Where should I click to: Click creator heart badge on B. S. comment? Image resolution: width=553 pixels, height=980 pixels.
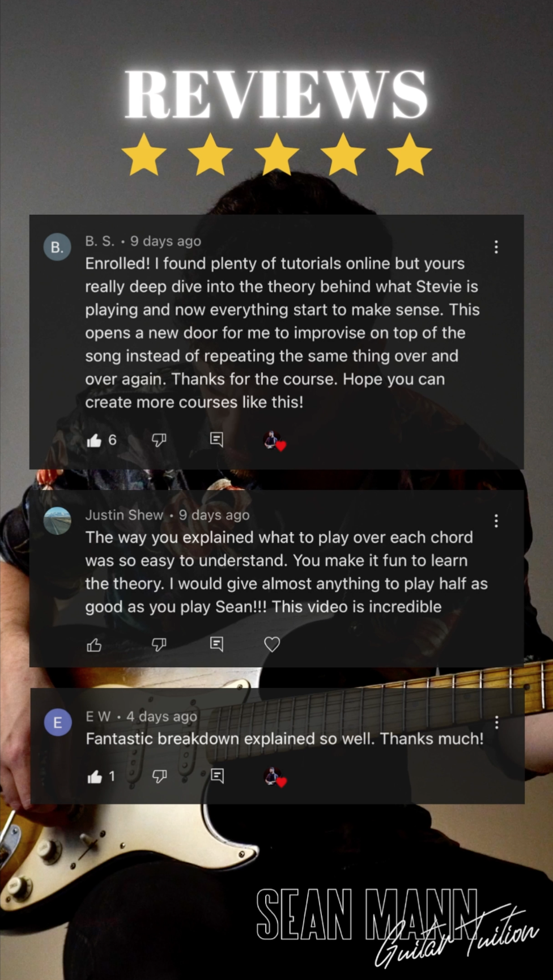click(x=274, y=441)
